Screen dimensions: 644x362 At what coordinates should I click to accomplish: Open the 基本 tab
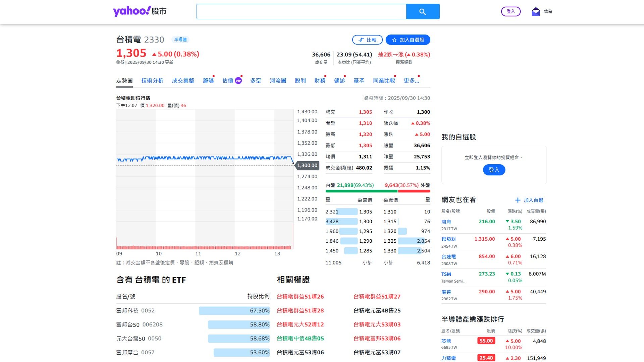pyautogui.click(x=359, y=81)
